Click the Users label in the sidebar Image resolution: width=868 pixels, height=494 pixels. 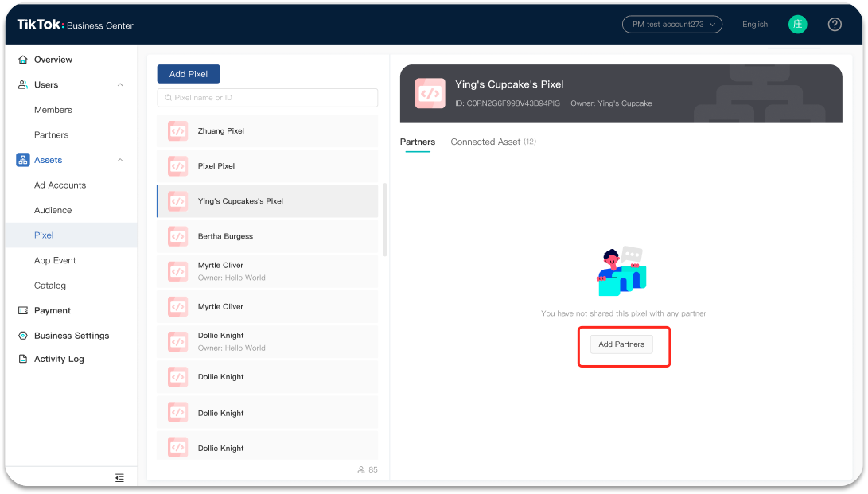point(46,84)
